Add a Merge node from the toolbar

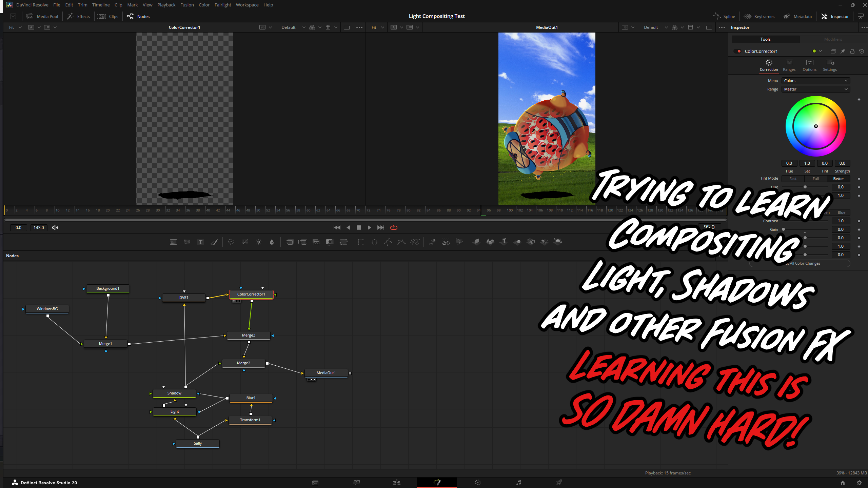point(289,242)
